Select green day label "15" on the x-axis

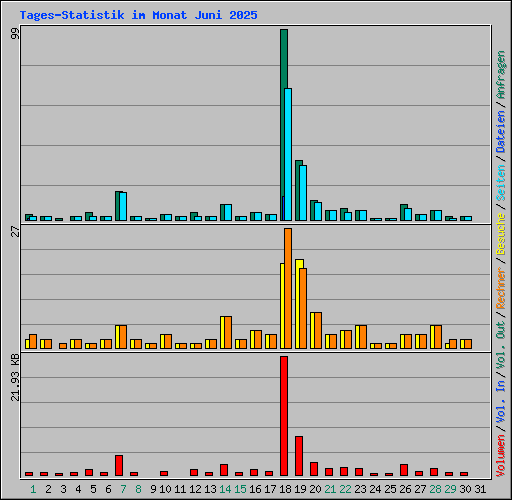240,489
